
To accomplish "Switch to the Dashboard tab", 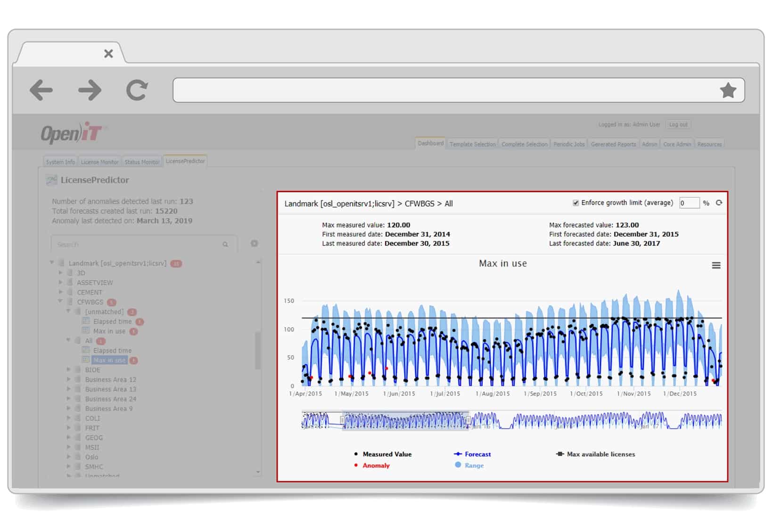I will coord(430,143).
